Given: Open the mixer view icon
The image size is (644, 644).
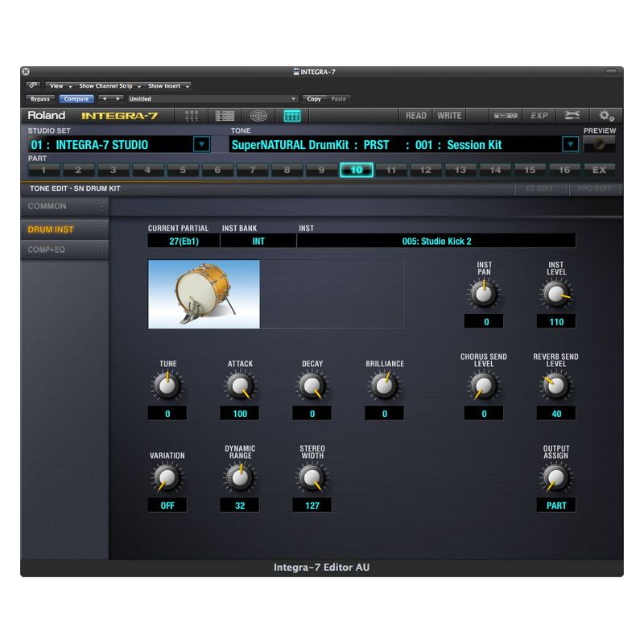Looking at the screenshot, I should click(192, 116).
